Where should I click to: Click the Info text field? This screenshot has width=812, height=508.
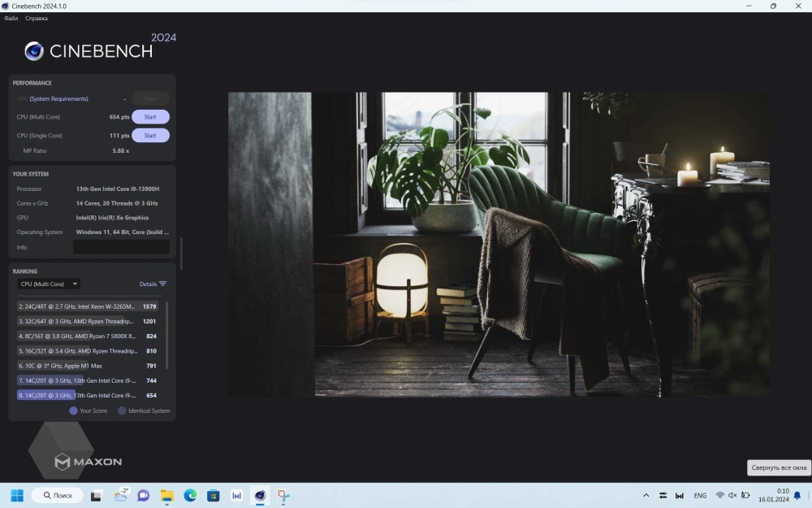121,247
